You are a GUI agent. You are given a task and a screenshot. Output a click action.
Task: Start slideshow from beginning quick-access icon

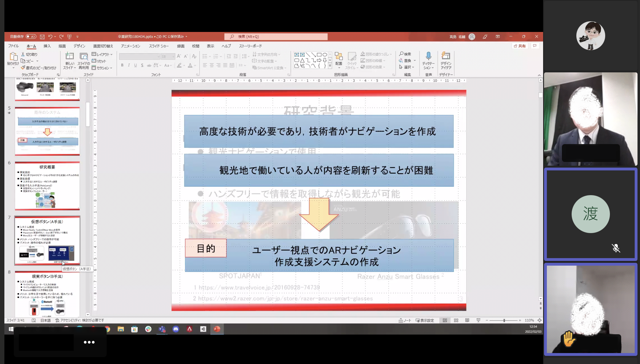click(x=69, y=37)
